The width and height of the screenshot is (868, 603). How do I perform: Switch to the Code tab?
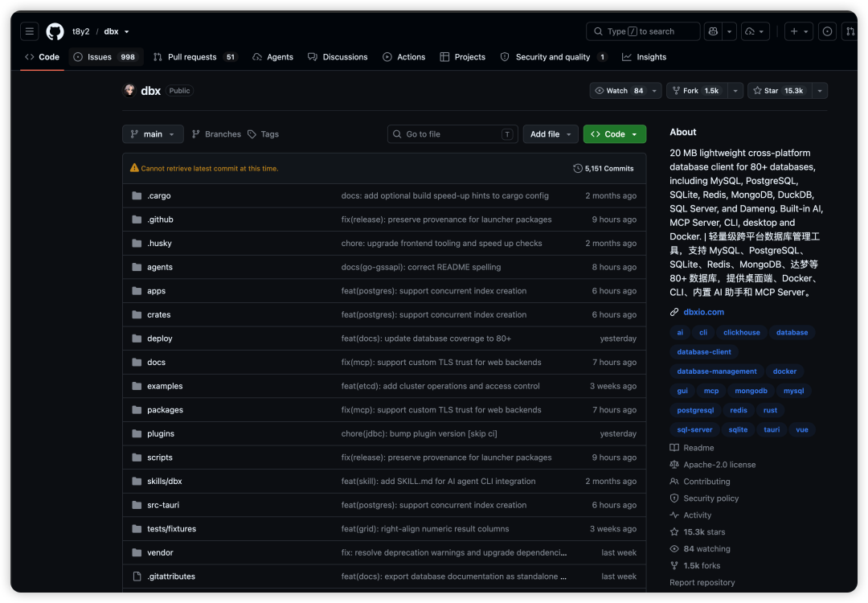point(42,57)
